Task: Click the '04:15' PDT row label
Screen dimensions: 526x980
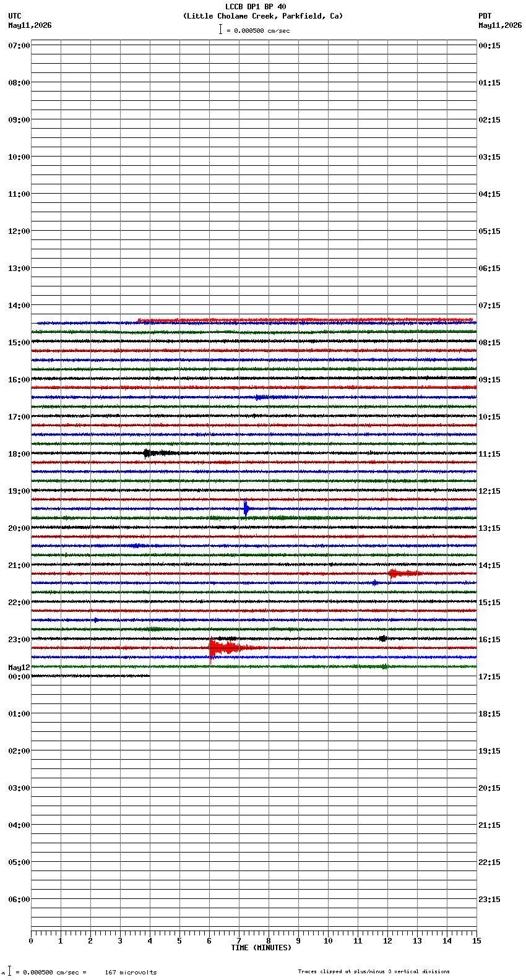Action: click(x=489, y=194)
